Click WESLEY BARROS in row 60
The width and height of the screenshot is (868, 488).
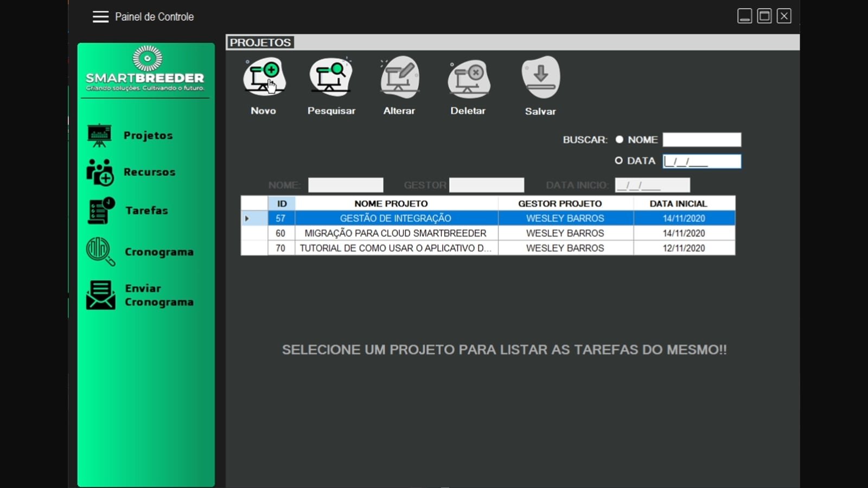[x=566, y=233]
